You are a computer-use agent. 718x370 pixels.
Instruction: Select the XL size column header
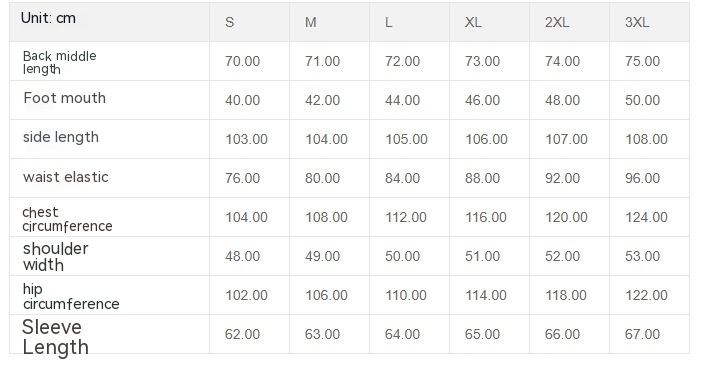pyautogui.click(x=490, y=22)
